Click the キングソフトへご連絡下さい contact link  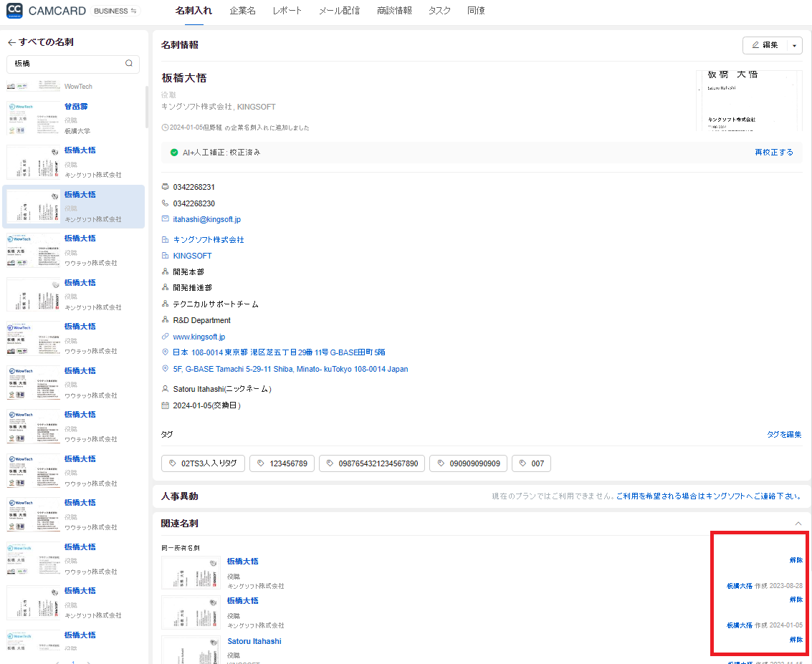pyautogui.click(x=709, y=496)
